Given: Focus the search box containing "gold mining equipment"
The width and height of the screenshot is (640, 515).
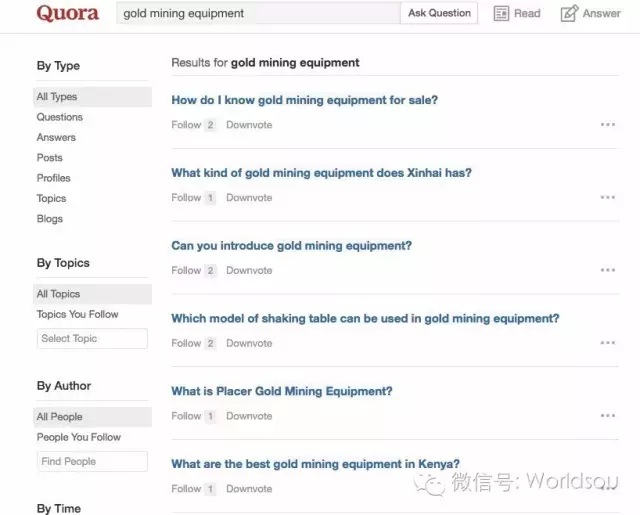Looking at the screenshot, I should click(258, 13).
